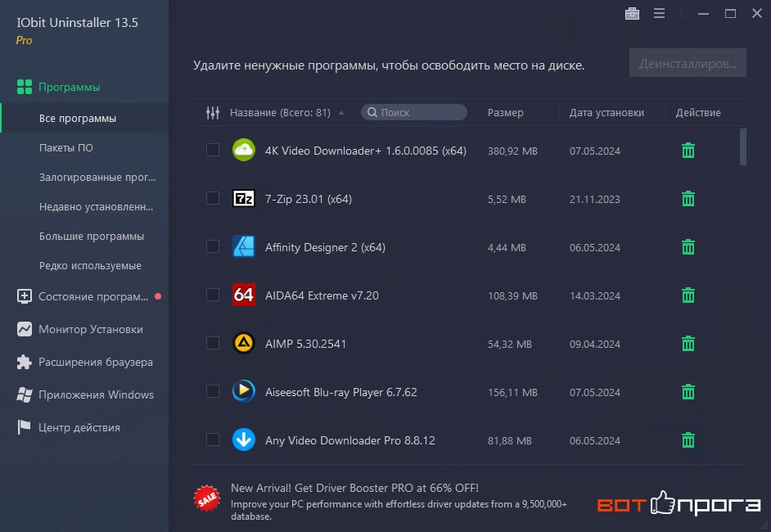Select the 4K Video Downloader+ 1.6.0.0085 name
The height and width of the screenshot is (532, 771).
(x=366, y=151)
